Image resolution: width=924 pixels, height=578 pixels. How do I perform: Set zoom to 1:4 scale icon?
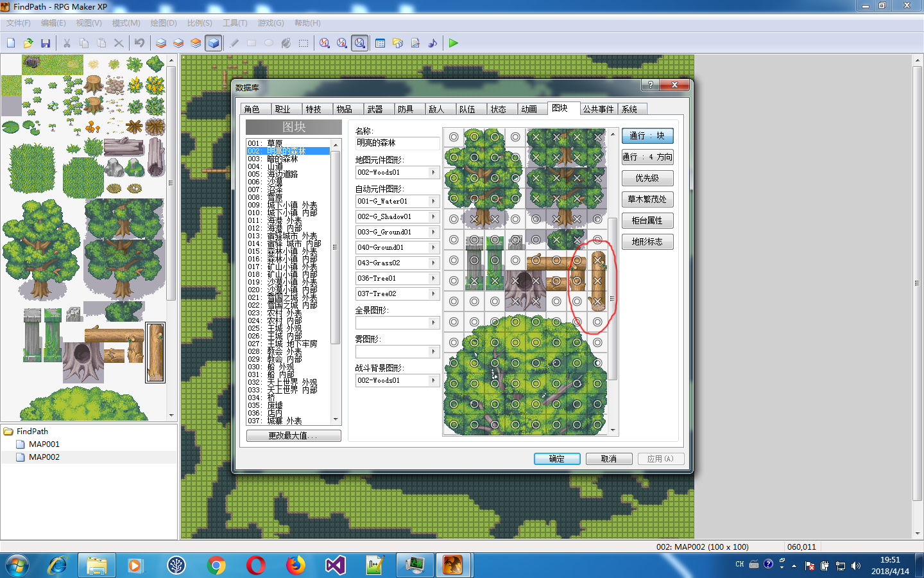[360, 43]
